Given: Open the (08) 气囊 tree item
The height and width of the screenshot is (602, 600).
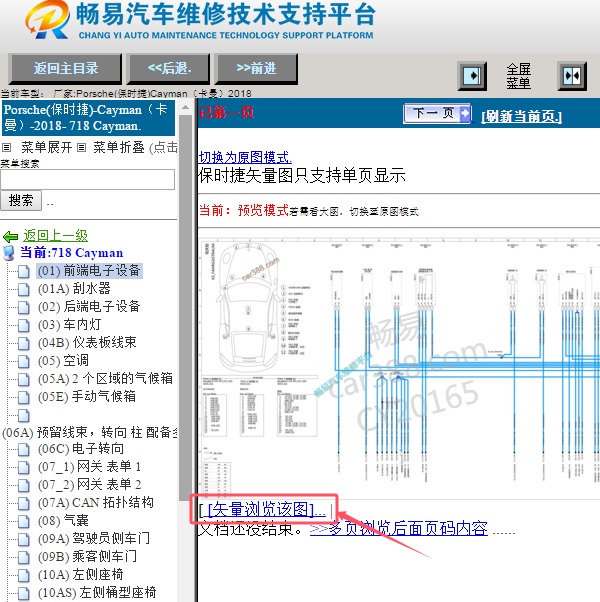Looking at the screenshot, I should point(63,521).
